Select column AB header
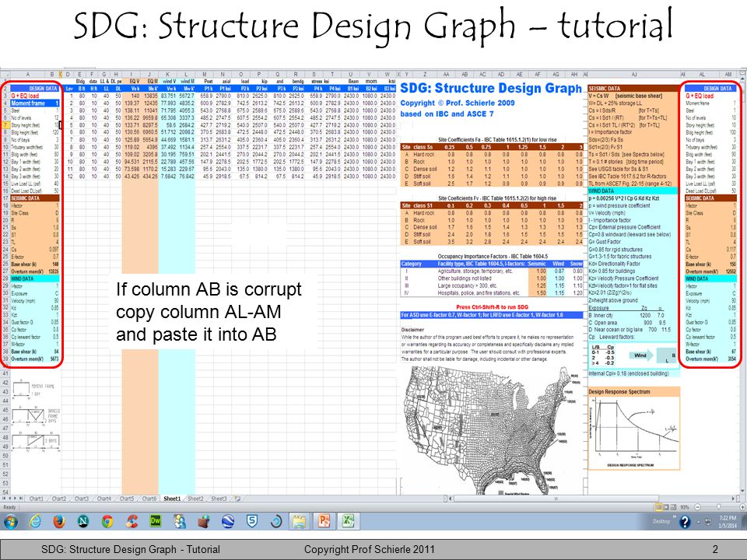 (x=464, y=75)
